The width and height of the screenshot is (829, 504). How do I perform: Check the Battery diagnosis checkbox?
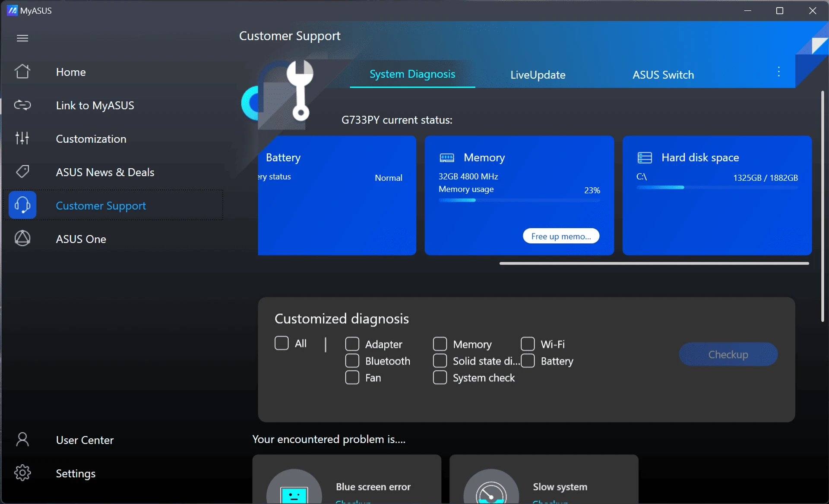pos(528,361)
